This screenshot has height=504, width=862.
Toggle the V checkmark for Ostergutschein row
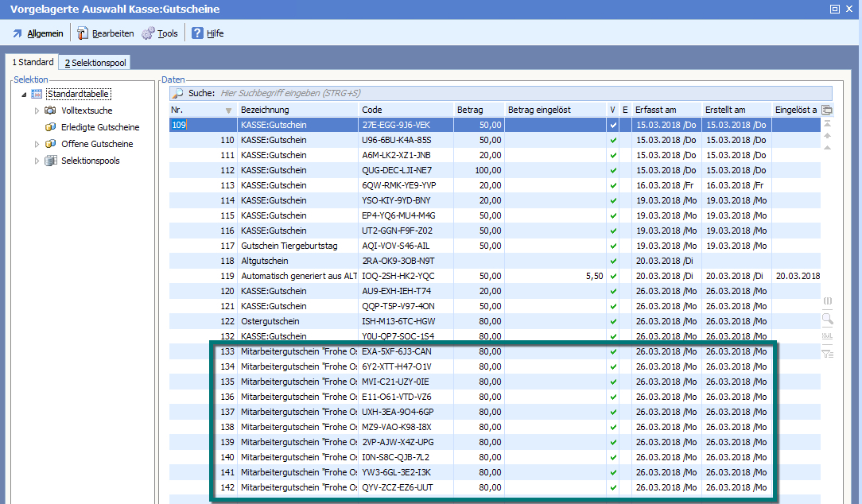(x=612, y=321)
